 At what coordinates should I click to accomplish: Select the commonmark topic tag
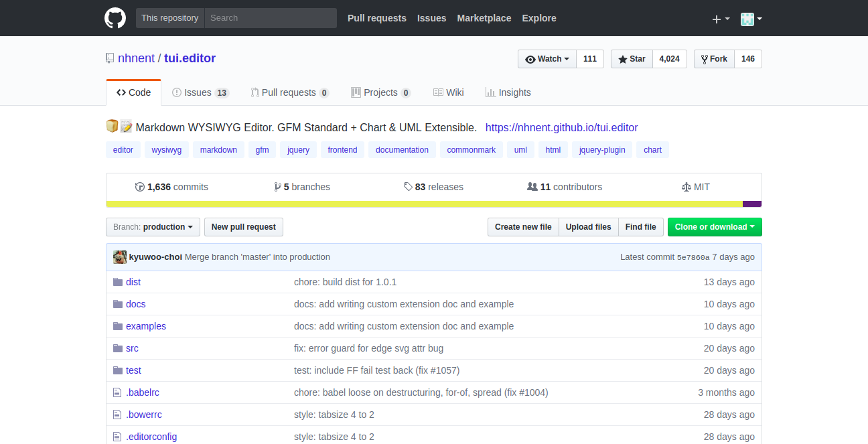point(472,150)
